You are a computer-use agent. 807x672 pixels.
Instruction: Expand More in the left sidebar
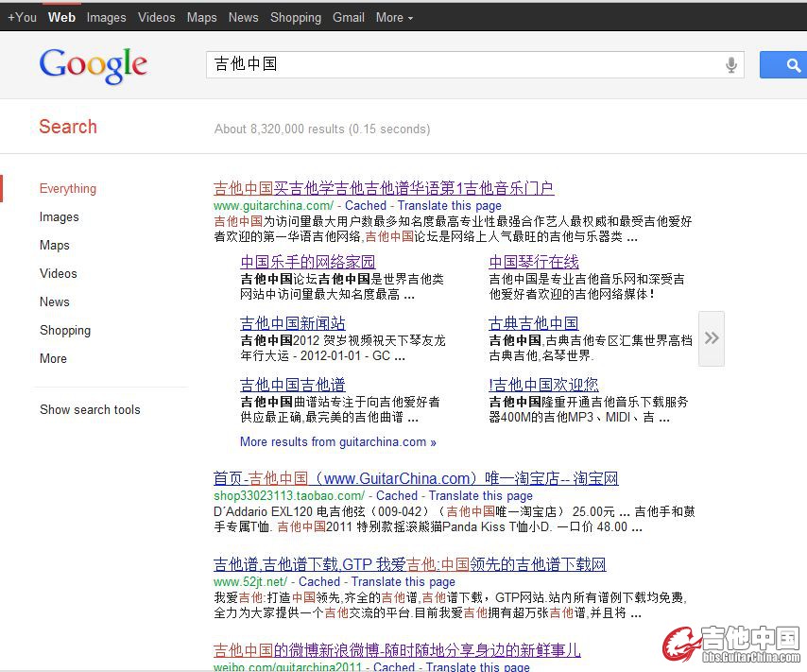(x=53, y=358)
